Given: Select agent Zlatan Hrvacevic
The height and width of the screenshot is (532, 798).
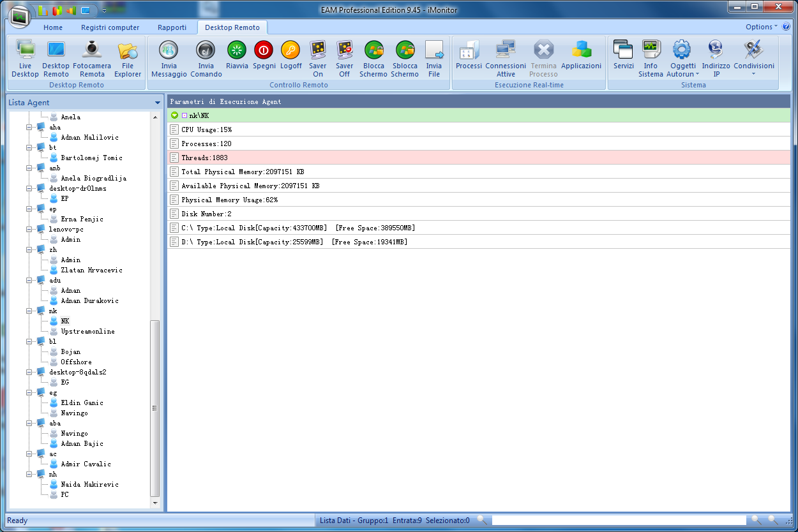Looking at the screenshot, I should tap(91, 270).
